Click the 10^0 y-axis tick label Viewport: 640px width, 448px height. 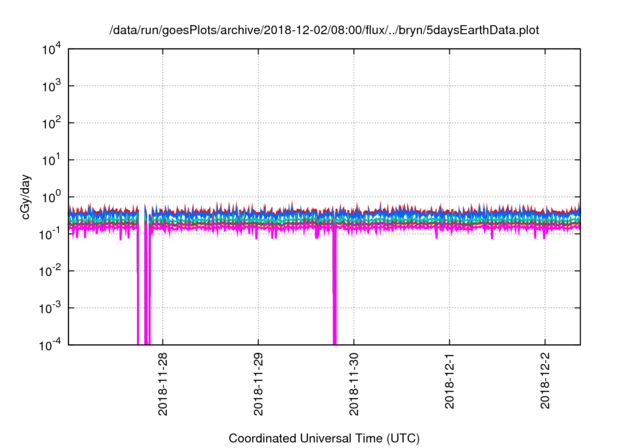click(51, 197)
